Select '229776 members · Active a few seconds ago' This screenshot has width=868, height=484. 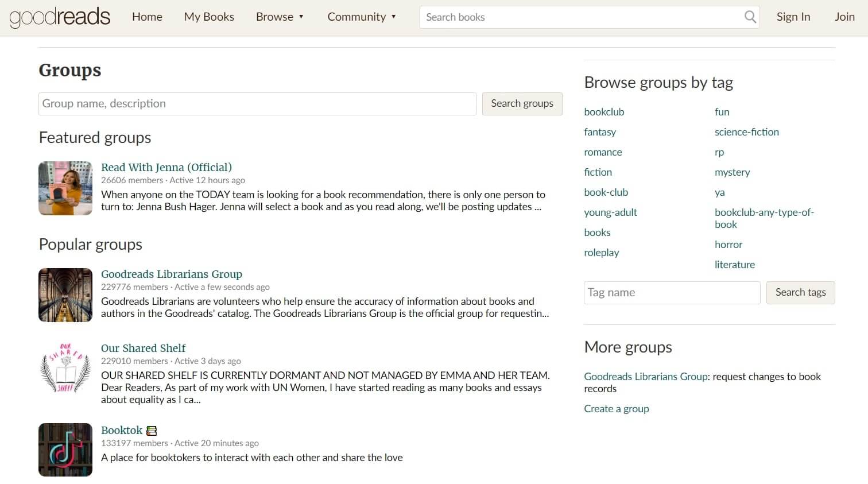(x=185, y=287)
